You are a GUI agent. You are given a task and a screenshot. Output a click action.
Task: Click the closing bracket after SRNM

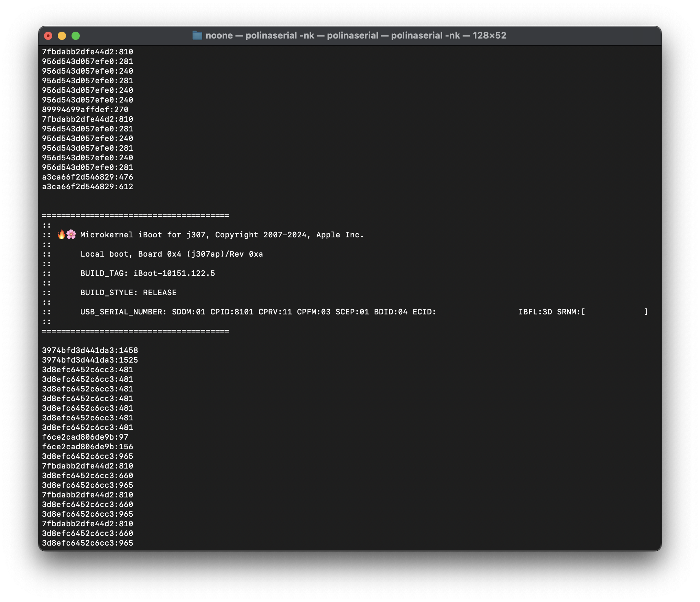click(x=646, y=312)
